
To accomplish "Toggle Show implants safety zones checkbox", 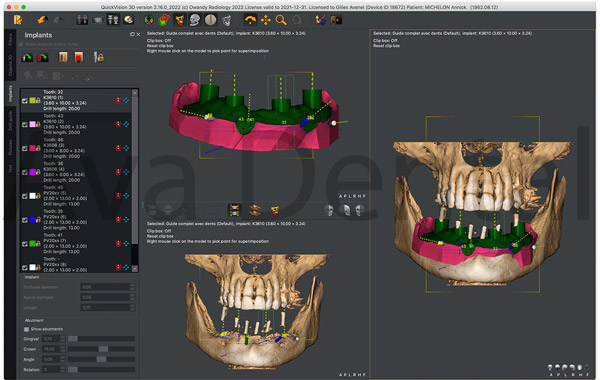I will point(21,44).
